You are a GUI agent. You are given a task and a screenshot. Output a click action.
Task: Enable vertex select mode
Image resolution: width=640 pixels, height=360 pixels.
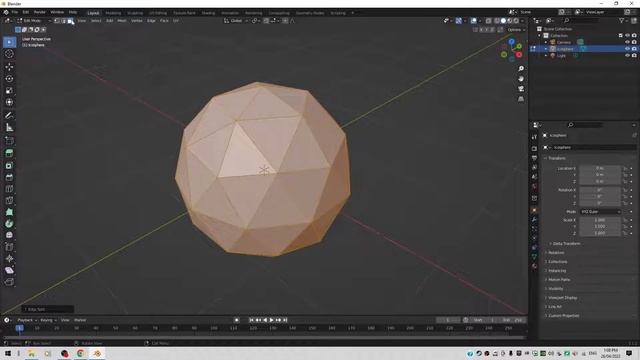coord(57,20)
